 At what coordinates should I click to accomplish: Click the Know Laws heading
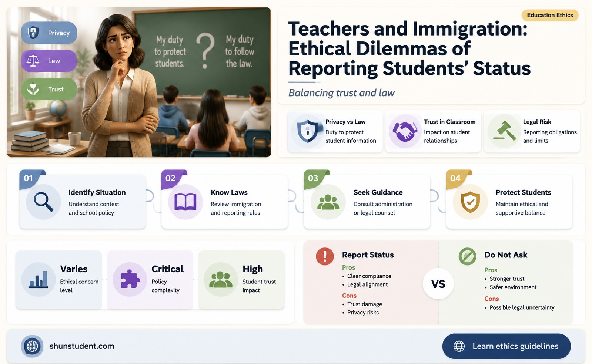229,192
